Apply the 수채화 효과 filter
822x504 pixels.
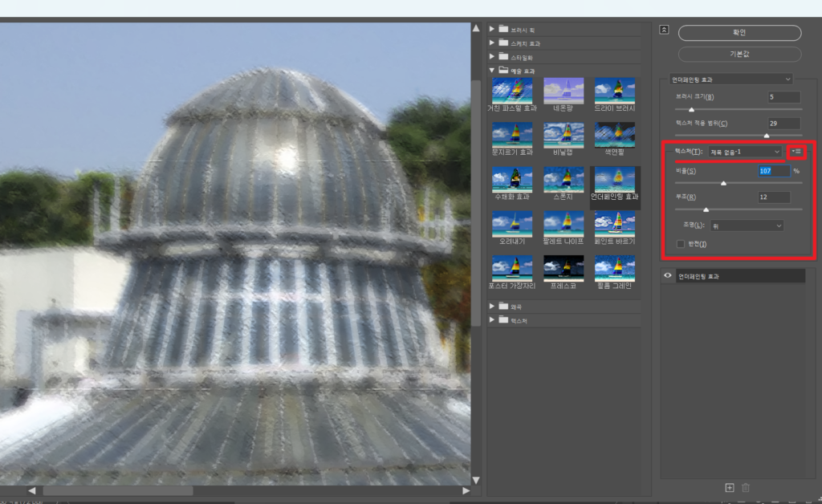tap(511, 178)
